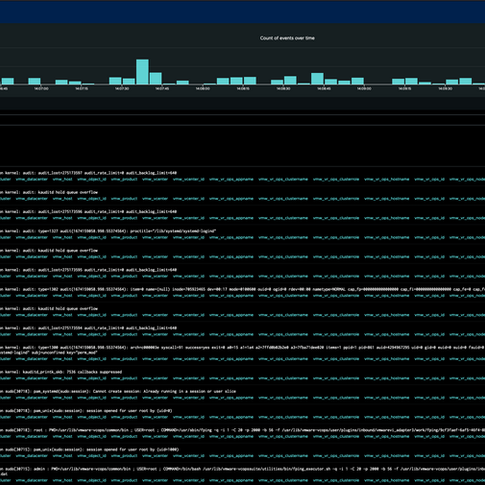Image resolution: width=485 pixels, height=485 pixels.
Task: Open the audit_lost=275173597 log event
Action: coord(88,173)
